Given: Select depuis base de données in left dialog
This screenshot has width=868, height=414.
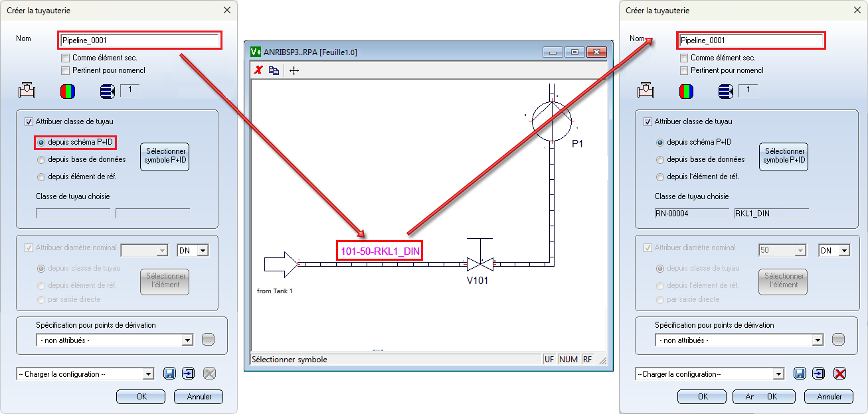Looking at the screenshot, I should point(41,159).
